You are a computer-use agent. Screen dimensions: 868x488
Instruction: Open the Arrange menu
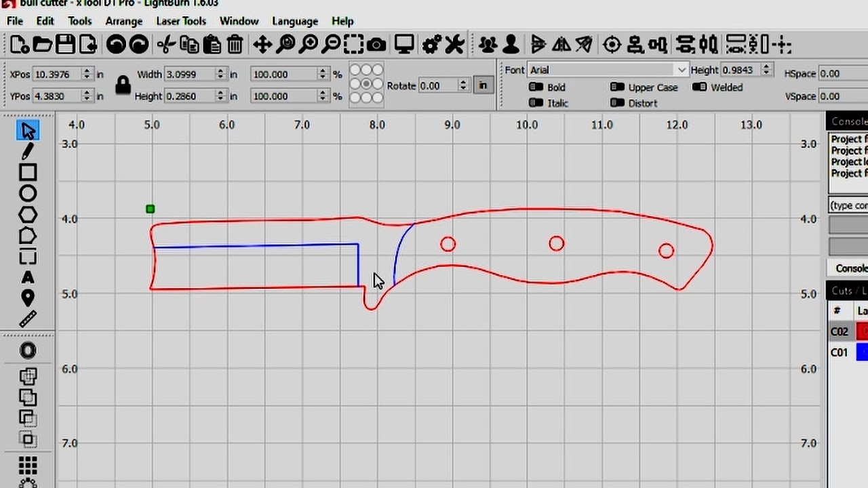(123, 21)
